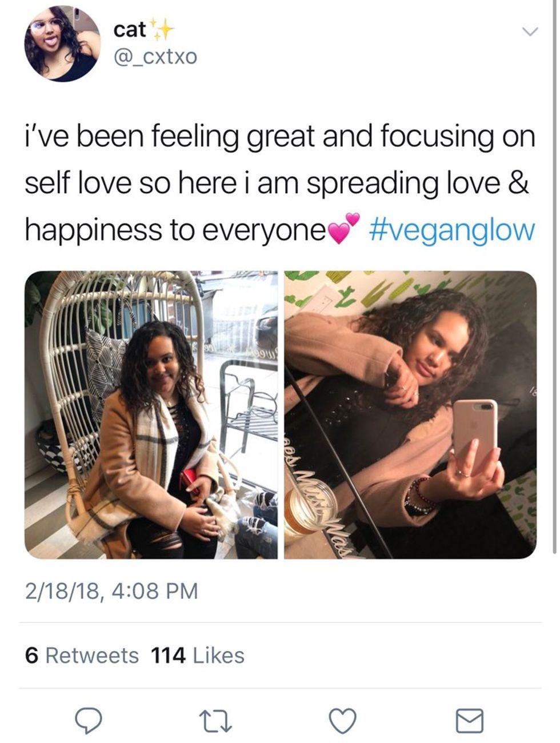This screenshot has width=560, height=743.
Task: Click the first line of tweet text
Action: [280, 136]
